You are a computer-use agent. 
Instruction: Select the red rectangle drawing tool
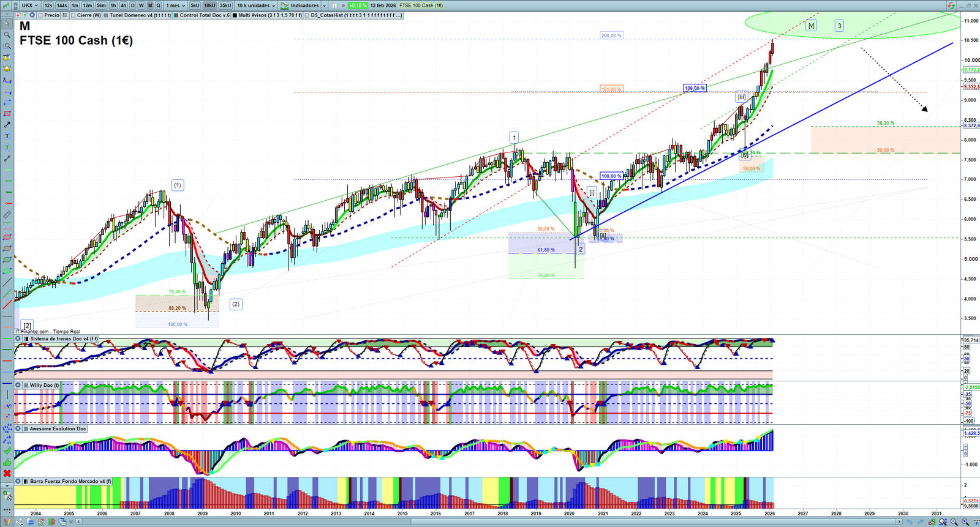point(7,114)
